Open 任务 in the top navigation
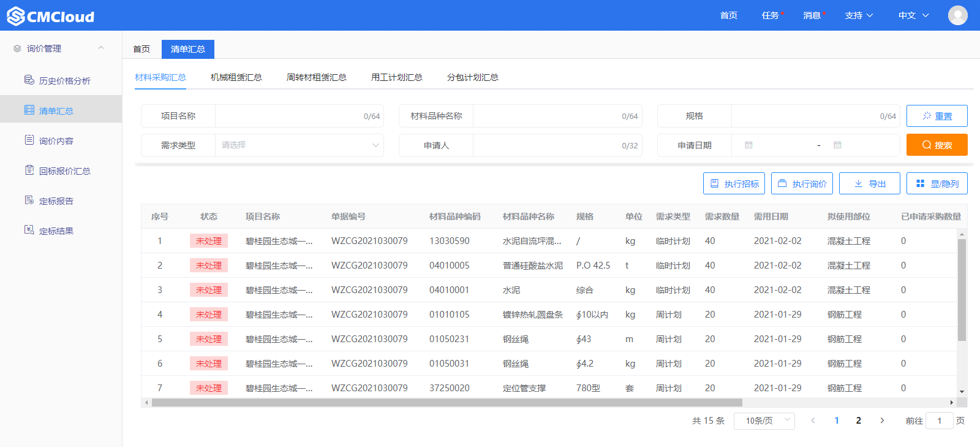The height and width of the screenshot is (447, 980). (x=771, y=15)
